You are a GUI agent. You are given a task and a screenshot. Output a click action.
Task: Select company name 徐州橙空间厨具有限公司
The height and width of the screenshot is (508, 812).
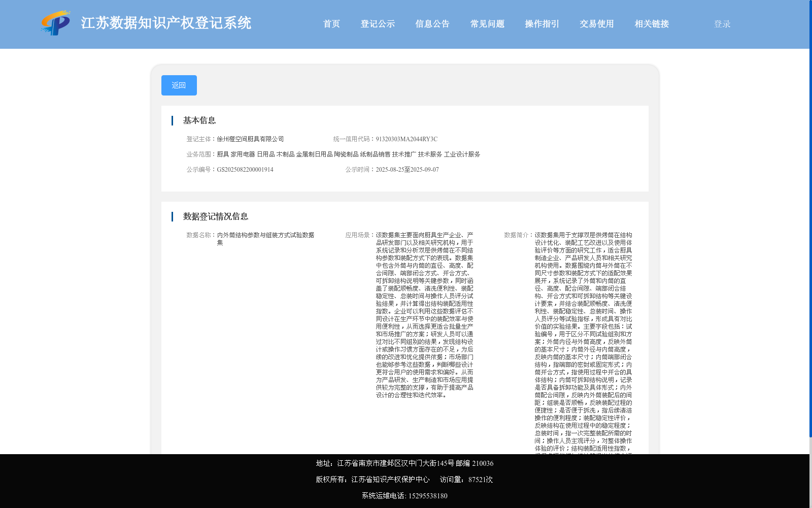click(250, 139)
